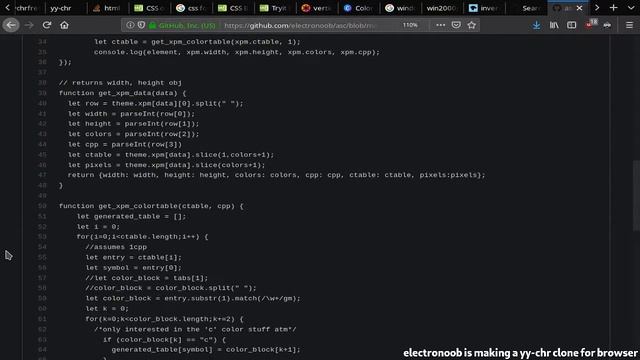The image size is (640, 360).
Task: Click the page vertical scrollbar thumb
Action: pos(636,196)
